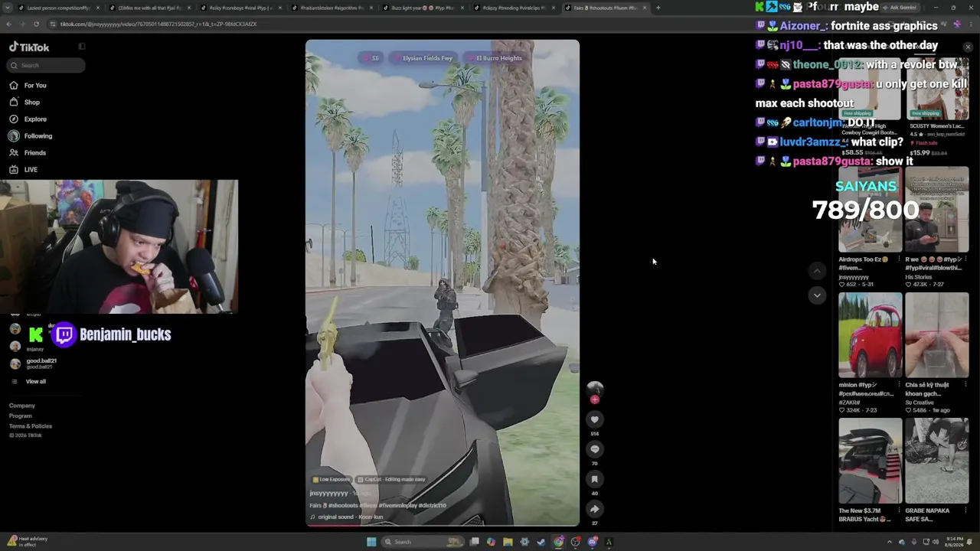Open the Program footer link
The width and height of the screenshot is (980, 551).
(x=21, y=416)
